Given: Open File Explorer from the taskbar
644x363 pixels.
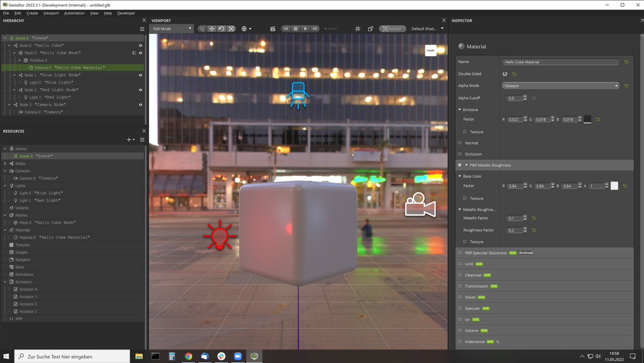Looking at the screenshot, I should click(x=139, y=356).
